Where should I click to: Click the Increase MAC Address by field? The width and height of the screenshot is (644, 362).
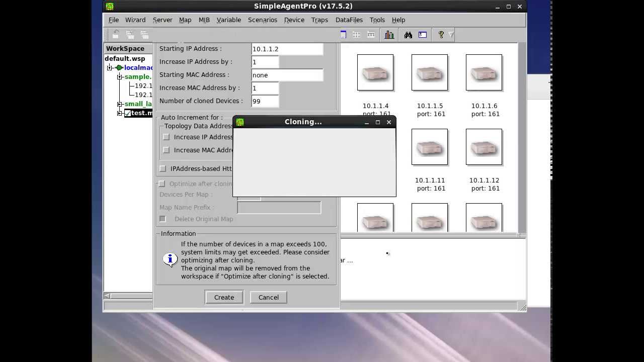click(265, 88)
